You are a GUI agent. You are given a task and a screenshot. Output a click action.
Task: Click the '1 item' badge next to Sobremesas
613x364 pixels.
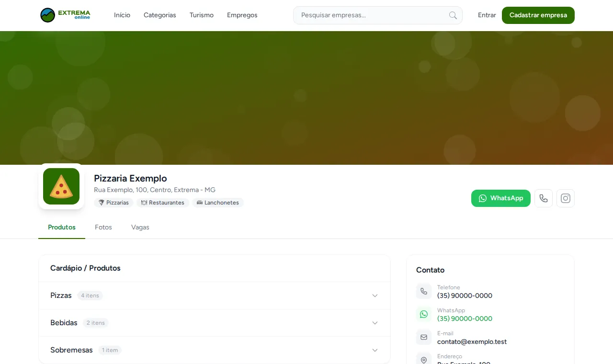[x=110, y=350]
